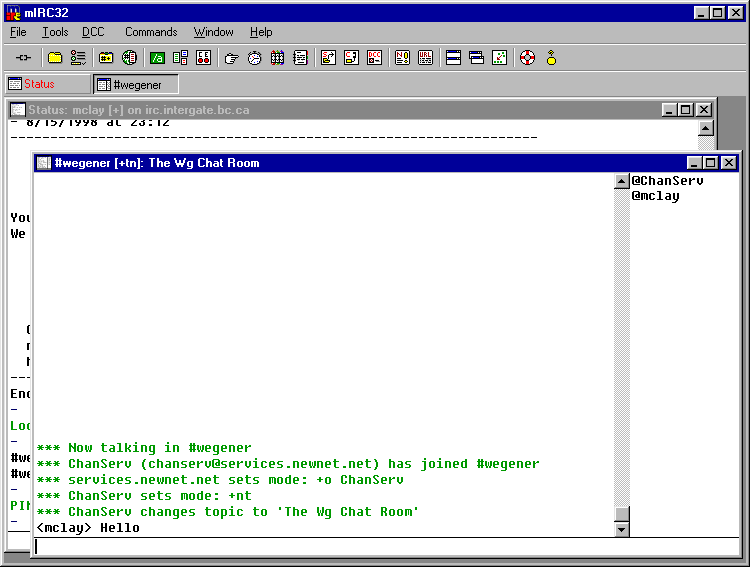The width and height of the screenshot is (750, 567).
Task: Click 'services.newnet.net sets mode: +o ChanServ' line
Action: click(x=220, y=480)
